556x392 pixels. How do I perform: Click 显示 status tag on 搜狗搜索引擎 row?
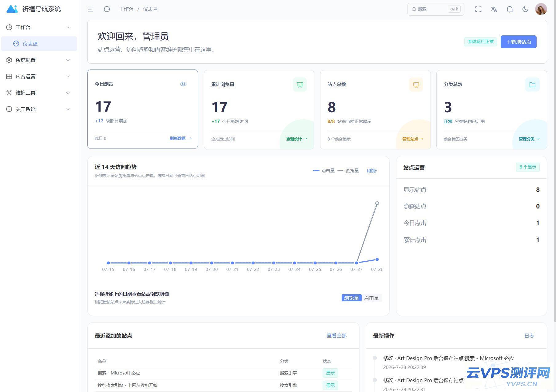click(330, 385)
